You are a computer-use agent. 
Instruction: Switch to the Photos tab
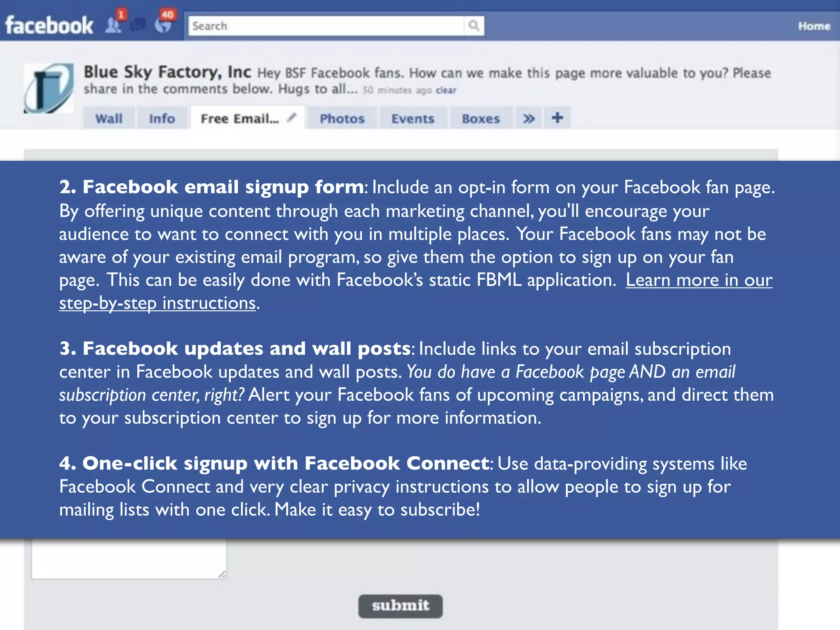342,118
